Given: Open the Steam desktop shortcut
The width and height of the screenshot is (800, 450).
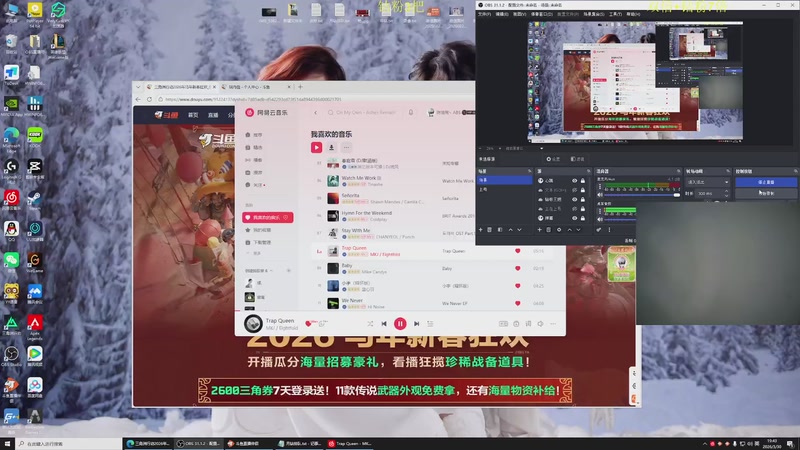Looking at the screenshot, I should (x=35, y=199).
